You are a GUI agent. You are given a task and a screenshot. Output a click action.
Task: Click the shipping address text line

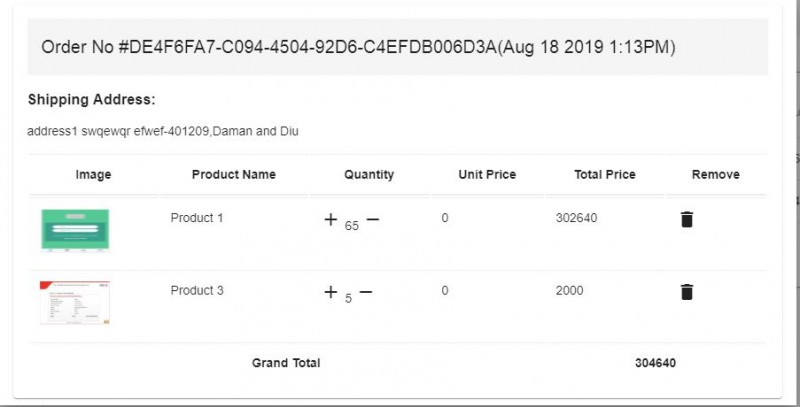point(163,131)
